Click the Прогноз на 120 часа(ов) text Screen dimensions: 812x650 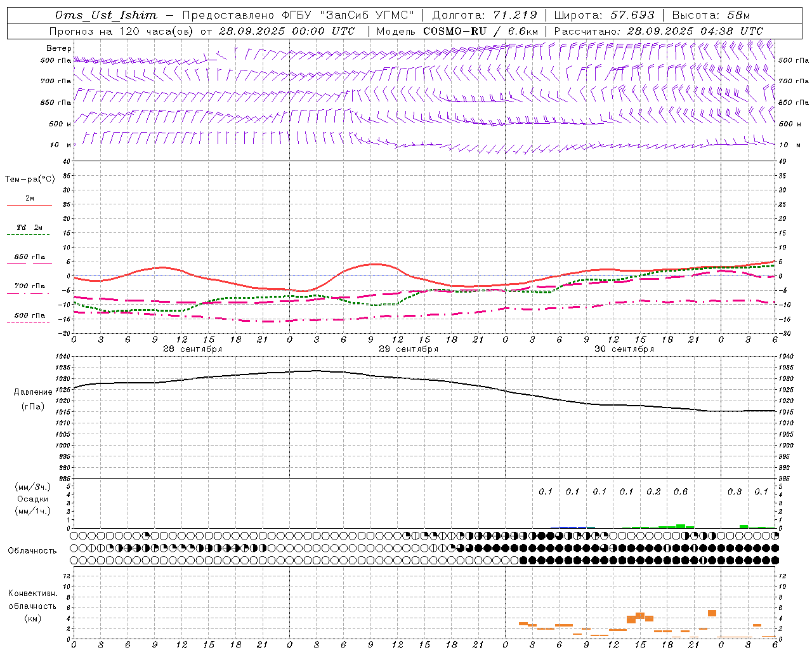coord(122,31)
